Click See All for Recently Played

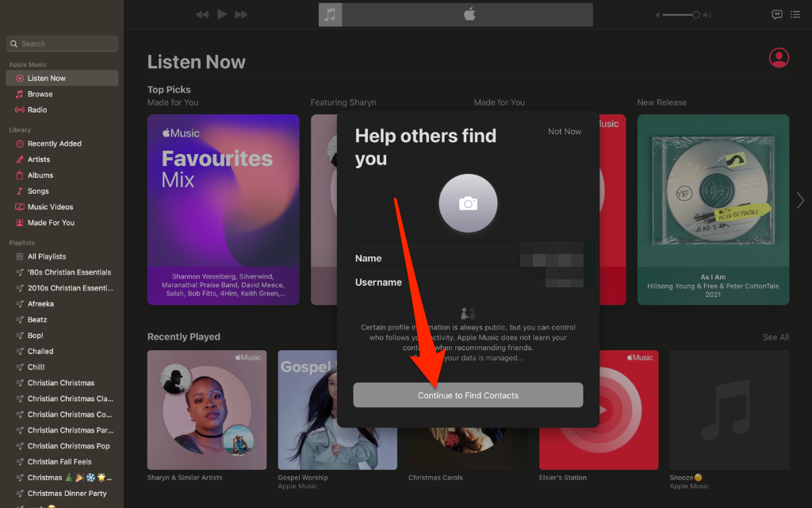point(776,337)
